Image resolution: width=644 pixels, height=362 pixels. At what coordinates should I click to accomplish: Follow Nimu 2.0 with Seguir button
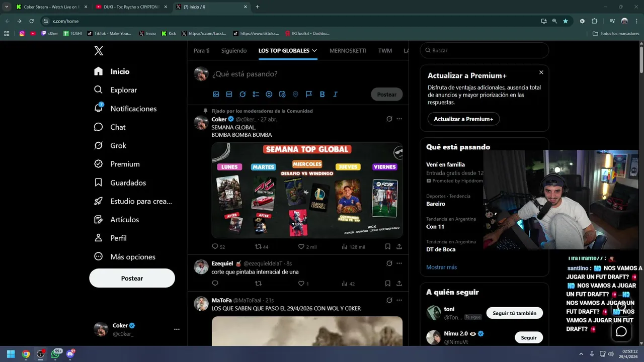[529, 337]
